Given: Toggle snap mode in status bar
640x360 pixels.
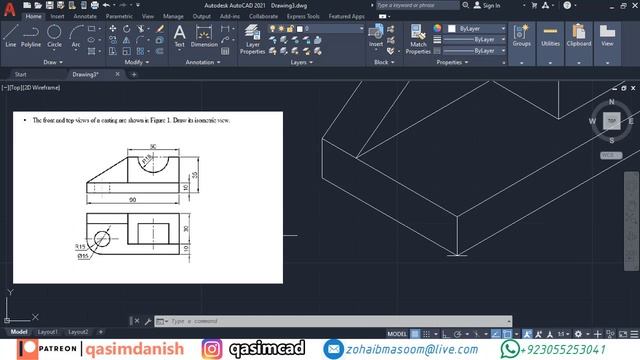Looking at the screenshot, I should tap(426, 334).
